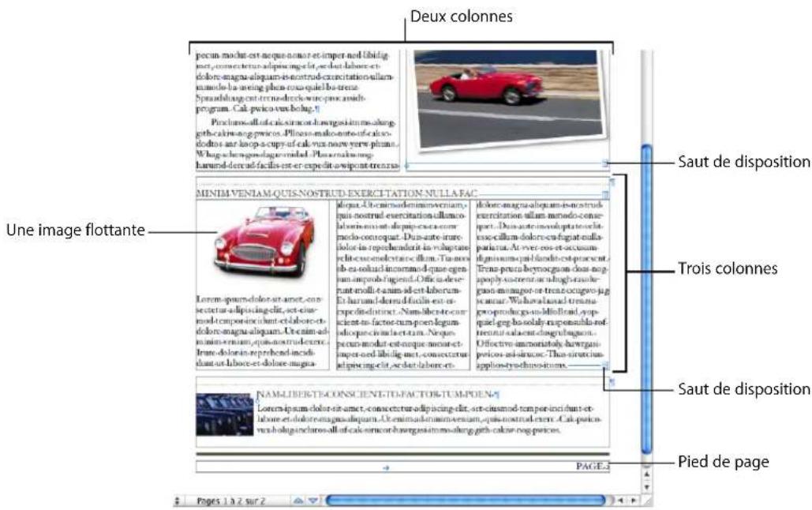Click the heading 'MINIM VENIAM QUIS NOSTRUD'
Image resolution: width=812 pixels, height=510 pixels.
tap(337, 194)
